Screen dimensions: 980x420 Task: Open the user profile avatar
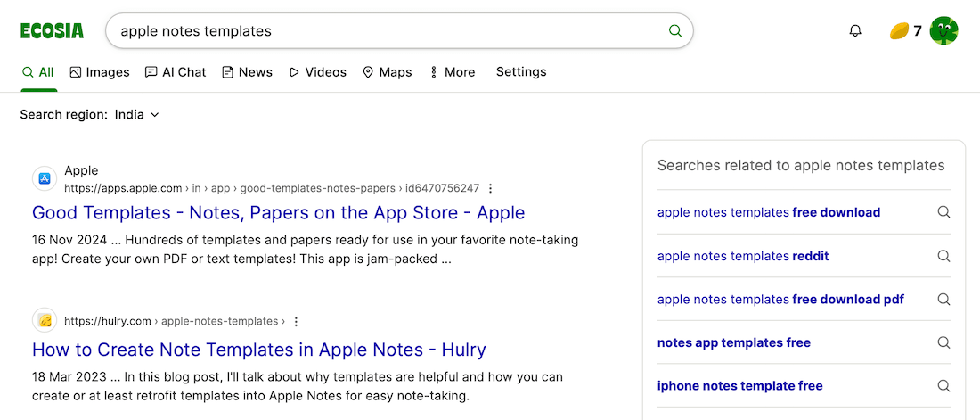(943, 31)
